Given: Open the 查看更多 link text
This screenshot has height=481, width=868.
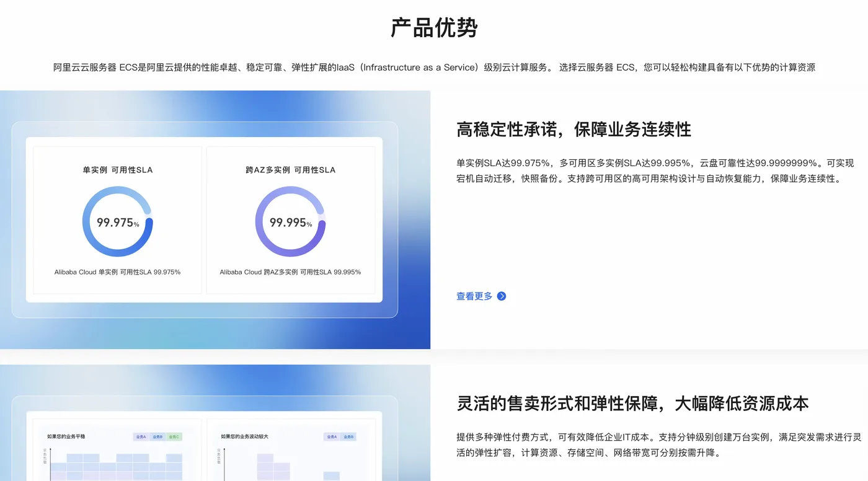Looking at the screenshot, I should 474,296.
